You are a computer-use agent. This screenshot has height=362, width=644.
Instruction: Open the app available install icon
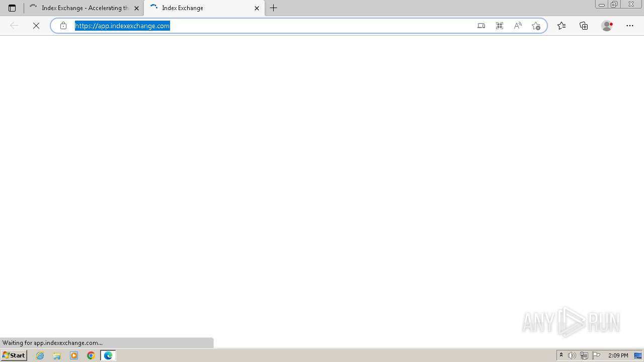481,26
